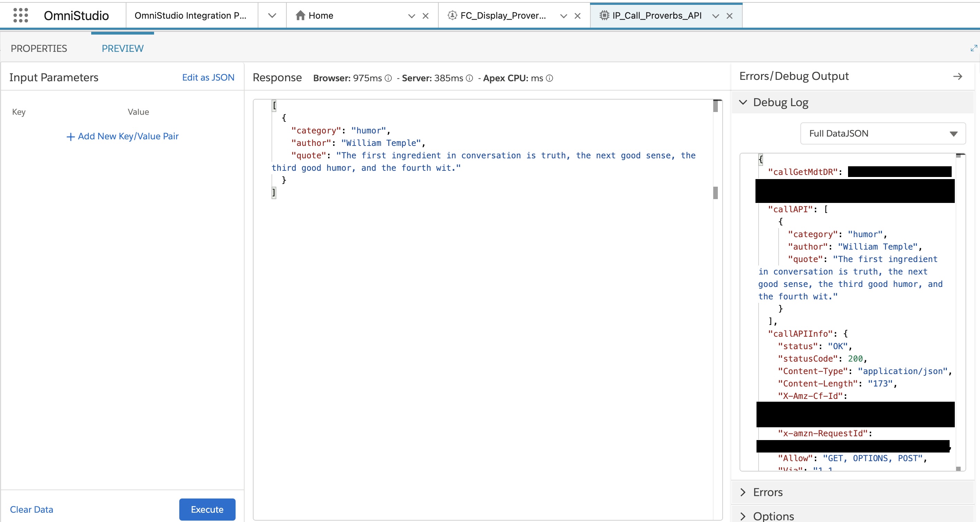Image resolution: width=980 pixels, height=522 pixels.
Task: Click Edit as JSON link
Action: pyautogui.click(x=208, y=77)
